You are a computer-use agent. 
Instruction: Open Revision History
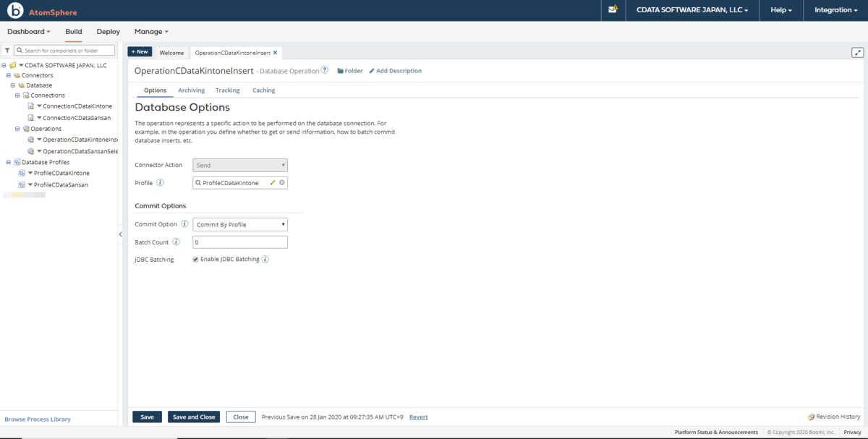(834, 417)
